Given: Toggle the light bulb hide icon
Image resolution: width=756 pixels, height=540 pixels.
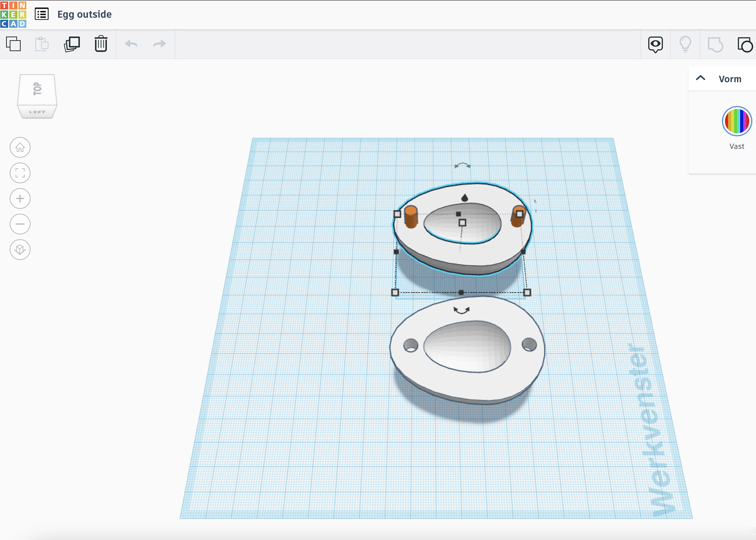Looking at the screenshot, I should tap(686, 44).
